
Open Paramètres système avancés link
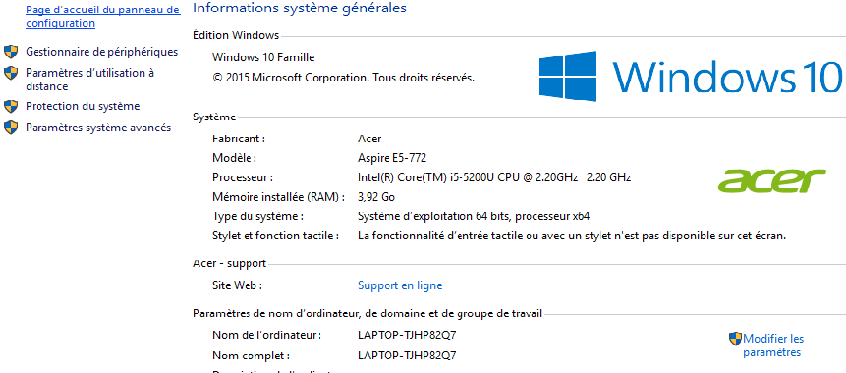[x=99, y=127]
